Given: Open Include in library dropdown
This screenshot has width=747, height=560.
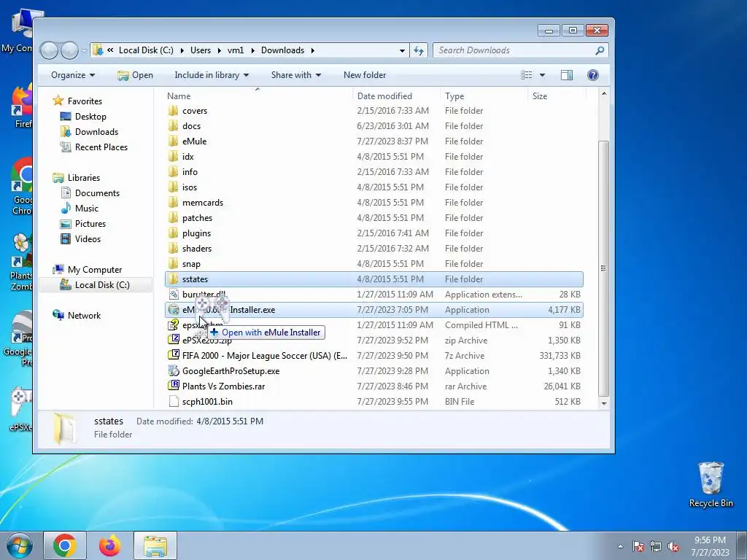Looking at the screenshot, I should (x=212, y=75).
